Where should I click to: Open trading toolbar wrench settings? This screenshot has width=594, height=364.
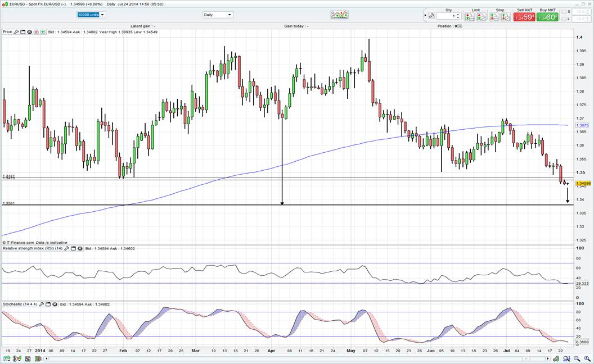pyautogui.click(x=431, y=16)
